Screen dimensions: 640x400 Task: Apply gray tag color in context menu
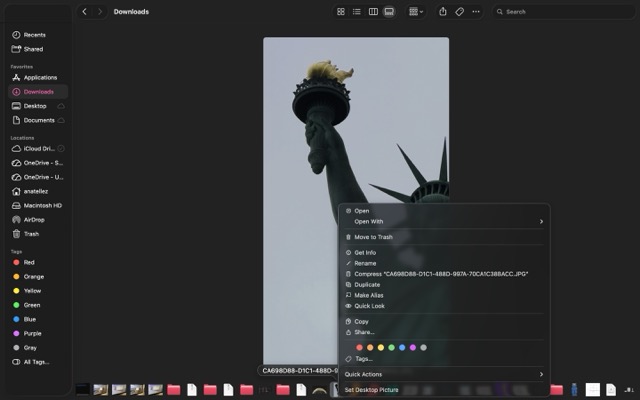[x=424, y=347]
